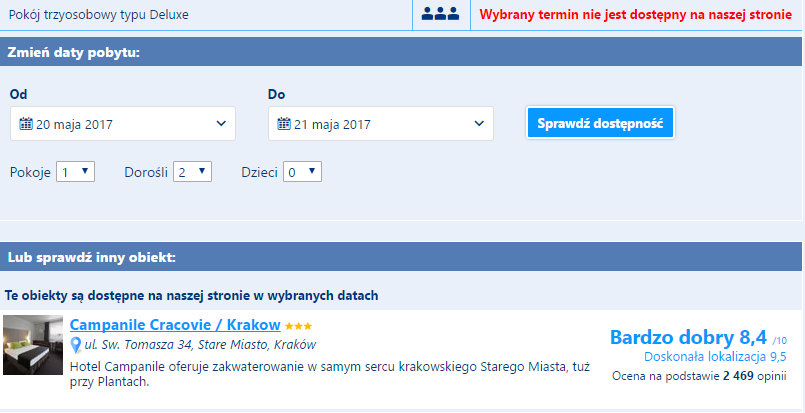This screenshot has width=805, height=413.
Task: Click calendar icon in Od date field
Action: tap(26, 124)
